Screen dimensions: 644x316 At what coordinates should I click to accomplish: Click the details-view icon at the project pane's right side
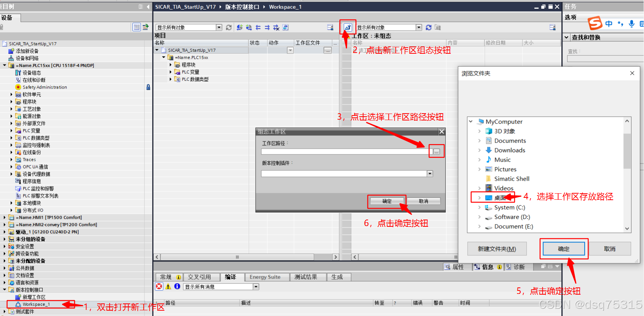pos(330,27)
